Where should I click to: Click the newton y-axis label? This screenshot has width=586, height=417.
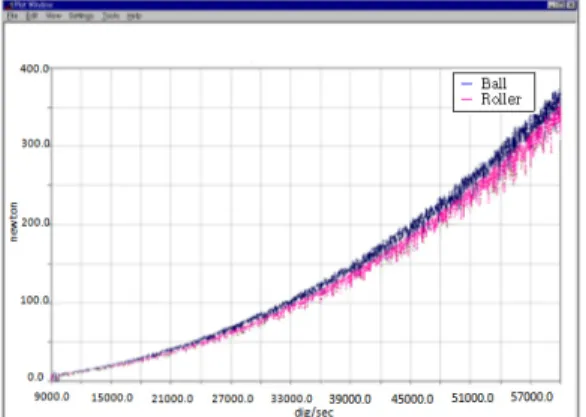(x=14, y=222)
